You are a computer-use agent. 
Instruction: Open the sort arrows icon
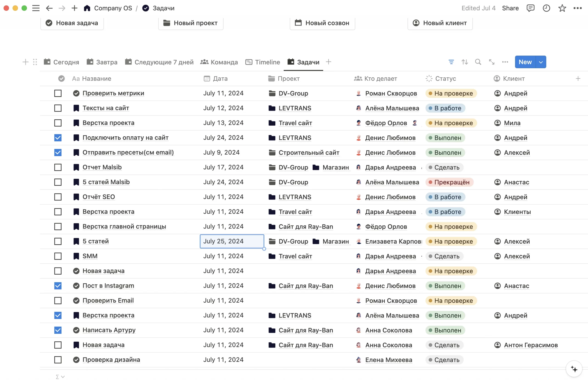click(x=465, y=62)
